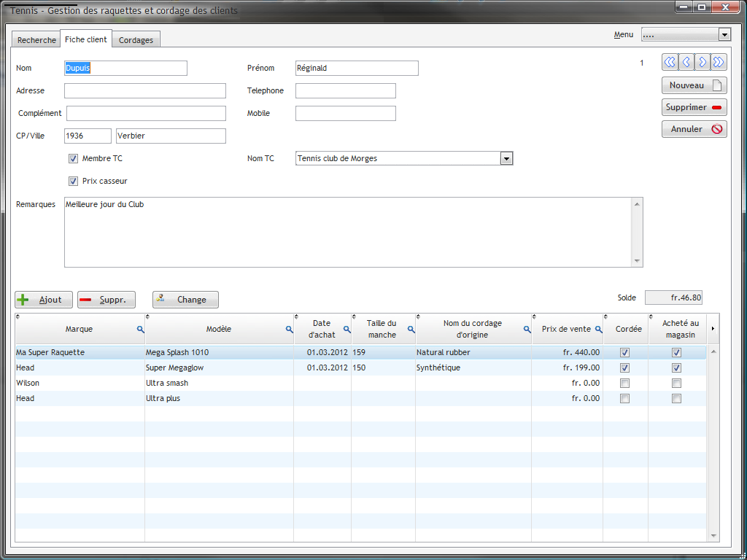Expand the Nom TC club dropdown
The width and height of the screenshot is (747, 560).
(x=506, y=158)
